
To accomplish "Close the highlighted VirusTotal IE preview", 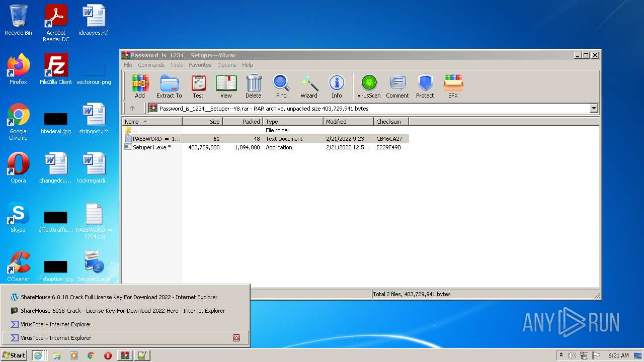I will pos(236,338).
